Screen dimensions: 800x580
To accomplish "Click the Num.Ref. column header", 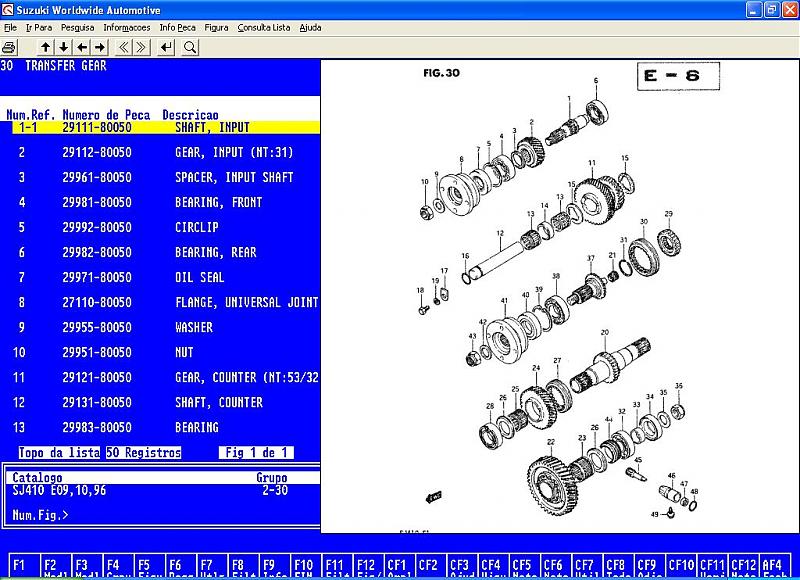I will (x=31, y=115).
